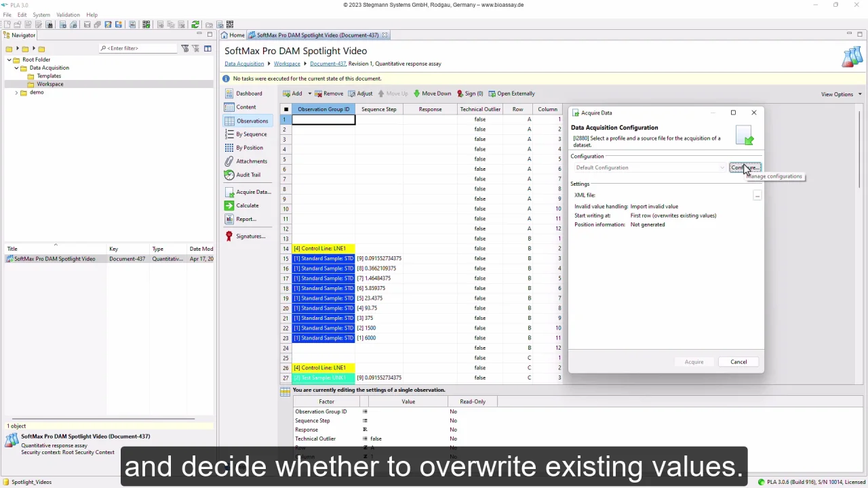868x488 pixels.
Task: Open the System menu
Action: tap(41, 15)
